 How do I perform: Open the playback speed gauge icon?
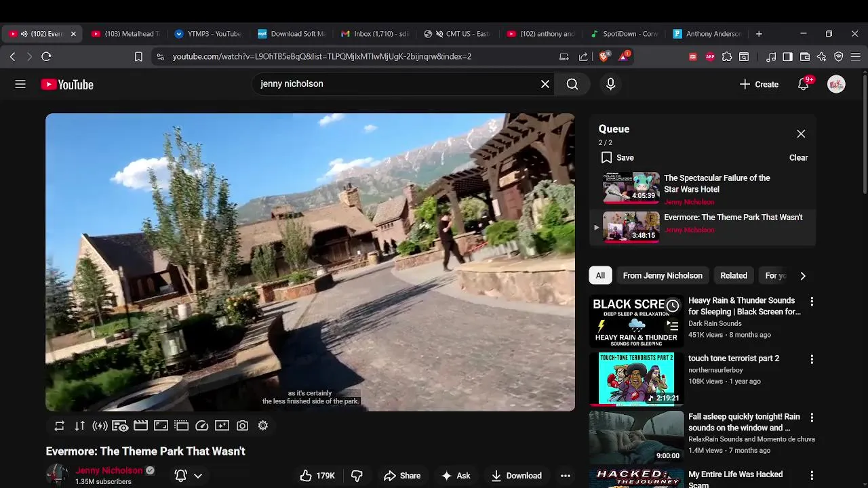pyautogui.click(x=201, y=426)
